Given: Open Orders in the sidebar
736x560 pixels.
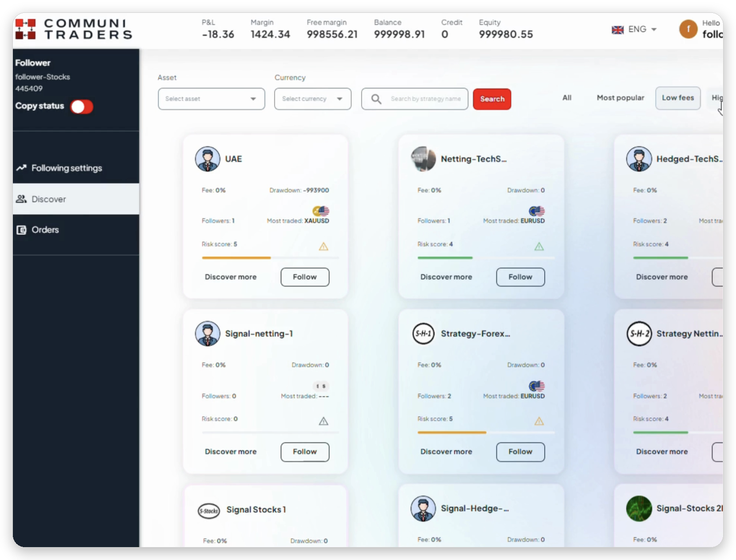Looking at the screenshot, I should click(x=76, y=230).
